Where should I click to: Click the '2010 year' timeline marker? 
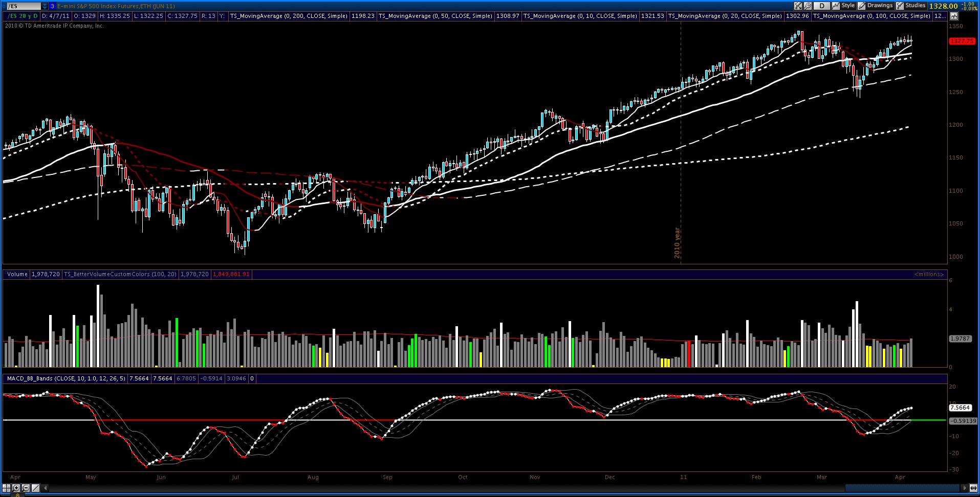click(x=678, y=243)
